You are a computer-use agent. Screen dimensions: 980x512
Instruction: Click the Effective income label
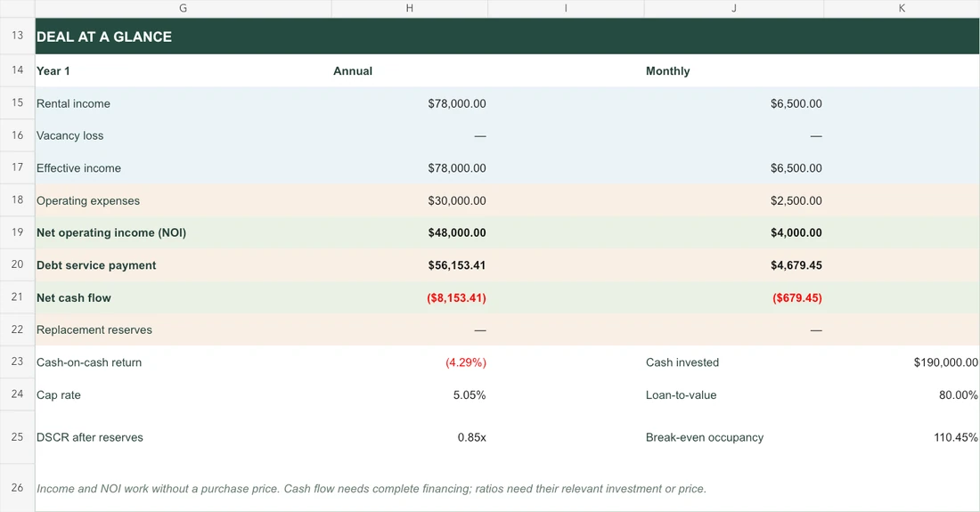coord(78,168)
